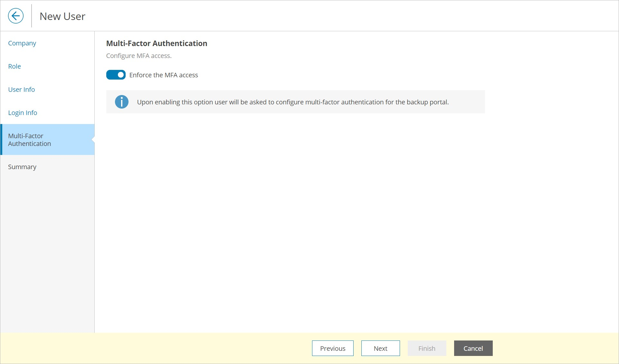Go to the Company step

tap(22, 43)
